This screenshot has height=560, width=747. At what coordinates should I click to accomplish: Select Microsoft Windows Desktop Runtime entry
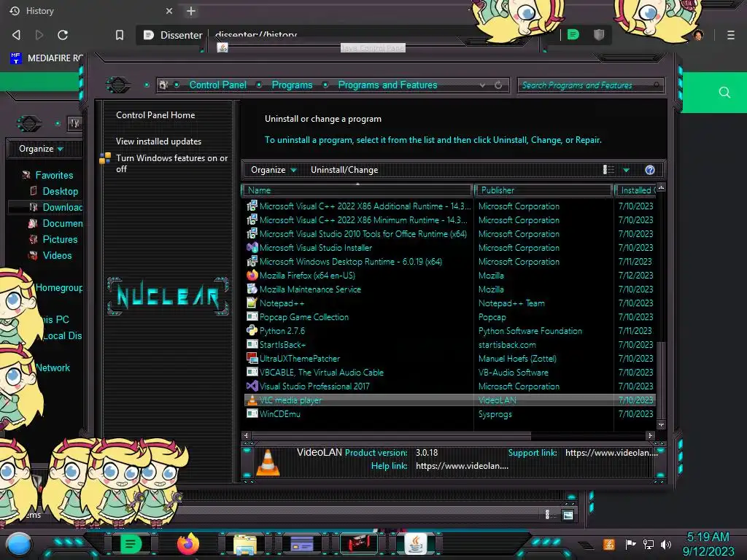(x=344, y=262)
